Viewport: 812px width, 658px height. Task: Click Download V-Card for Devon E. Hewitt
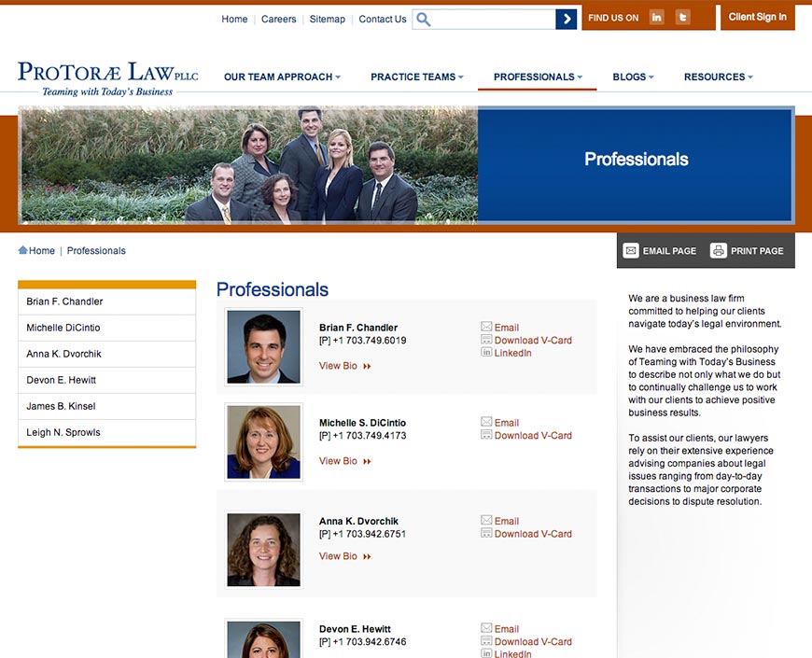tap(533, 641)
